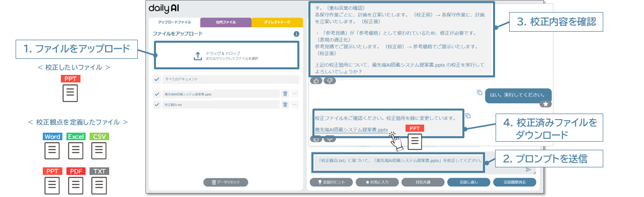Click the 会話し直し button
This screenshot has height=197, width=644.
(468, 182)
